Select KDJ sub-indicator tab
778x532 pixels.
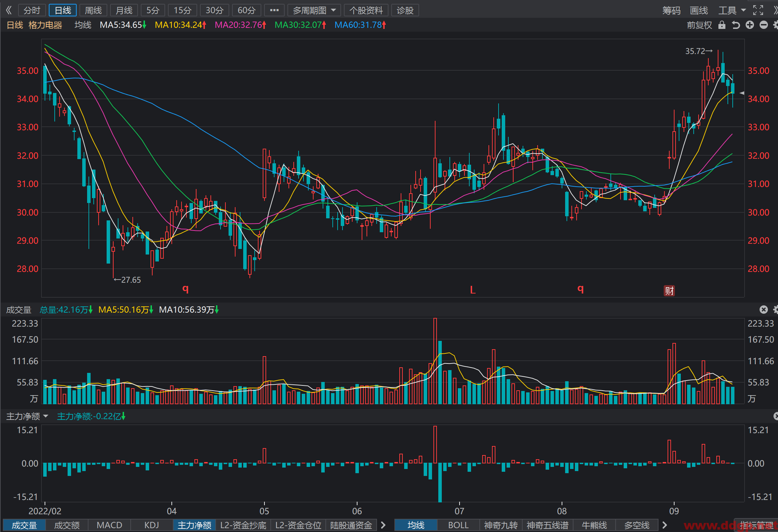pyautogui.click(x=152, y=525)
